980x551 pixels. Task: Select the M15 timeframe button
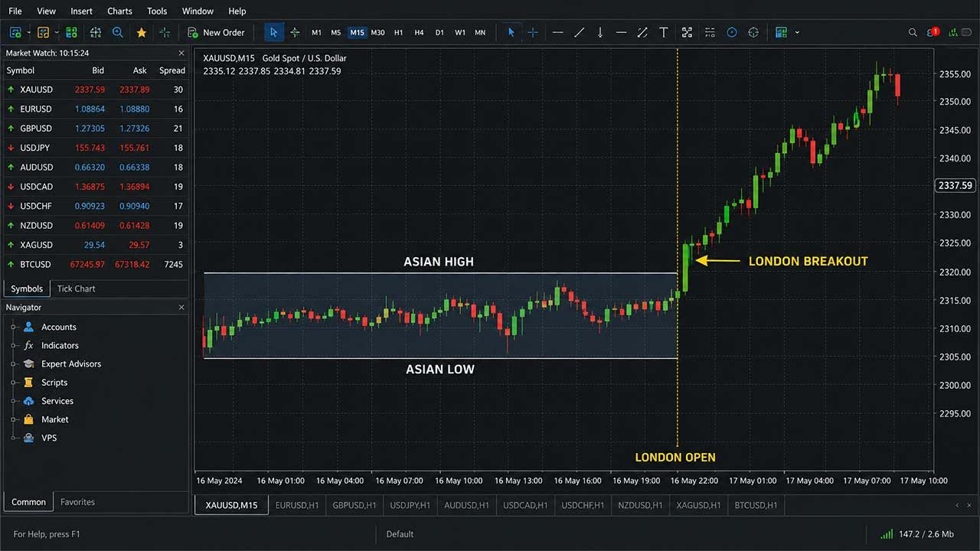357,32
